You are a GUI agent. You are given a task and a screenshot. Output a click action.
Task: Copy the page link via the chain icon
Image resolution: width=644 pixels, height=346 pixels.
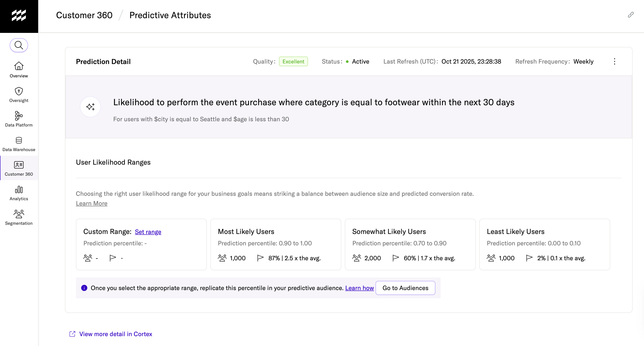tap(630, 15)
